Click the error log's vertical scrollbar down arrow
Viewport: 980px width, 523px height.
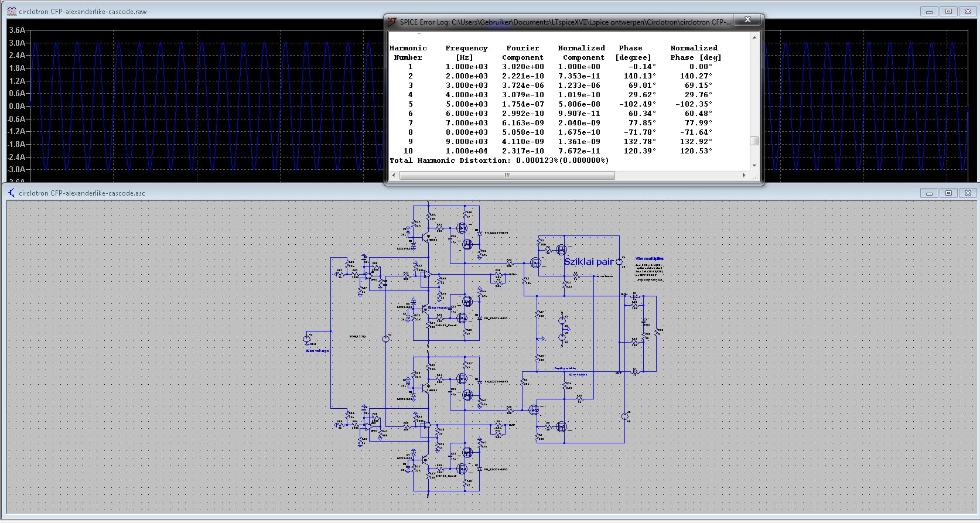point(754,166)
